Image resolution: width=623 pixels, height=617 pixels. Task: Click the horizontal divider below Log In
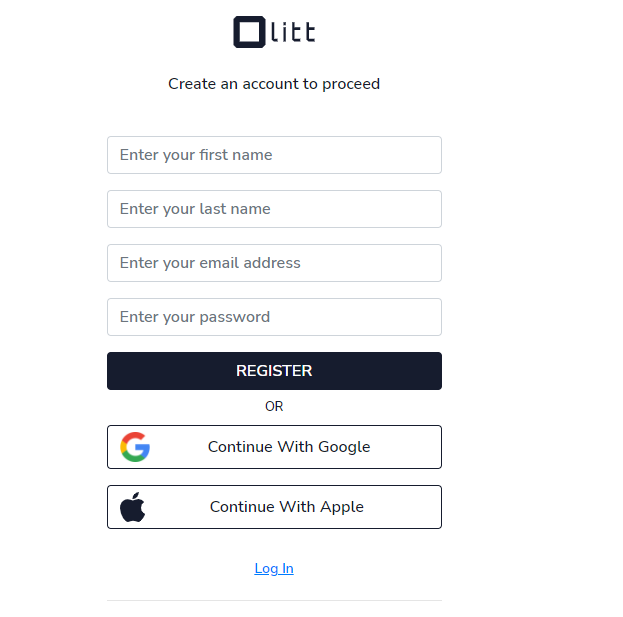pyautogui.click(x=274, y=600)
